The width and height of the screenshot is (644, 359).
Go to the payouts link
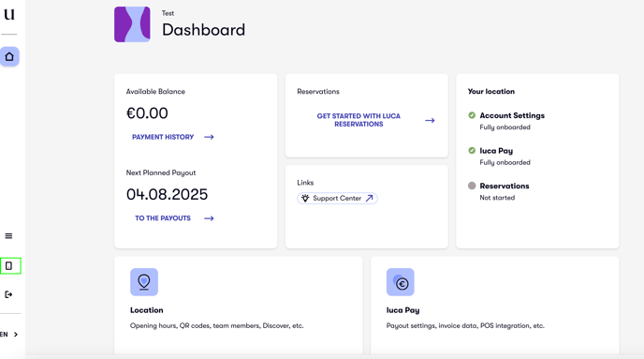(x=163, y=218)
